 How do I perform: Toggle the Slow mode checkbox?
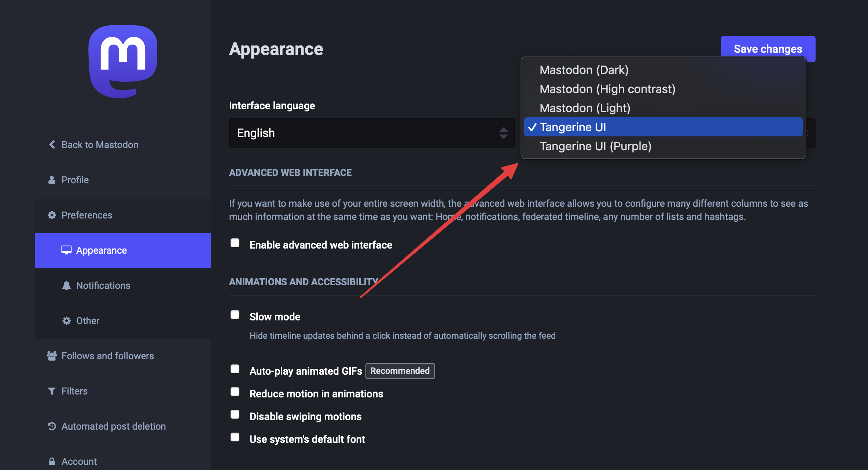coord(235,314)
